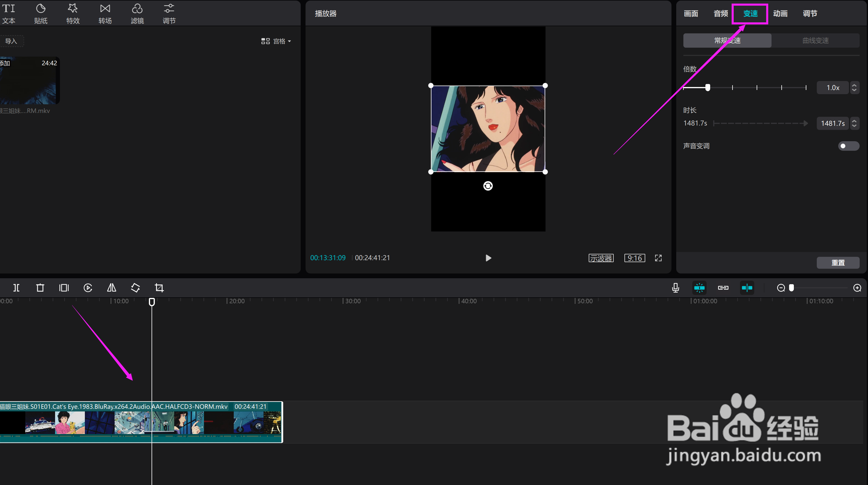The width and height of the screenshot is (868, 485).
Task: Toggle the 声音变调 pitch switch
Action: click(x=848, y=146)
